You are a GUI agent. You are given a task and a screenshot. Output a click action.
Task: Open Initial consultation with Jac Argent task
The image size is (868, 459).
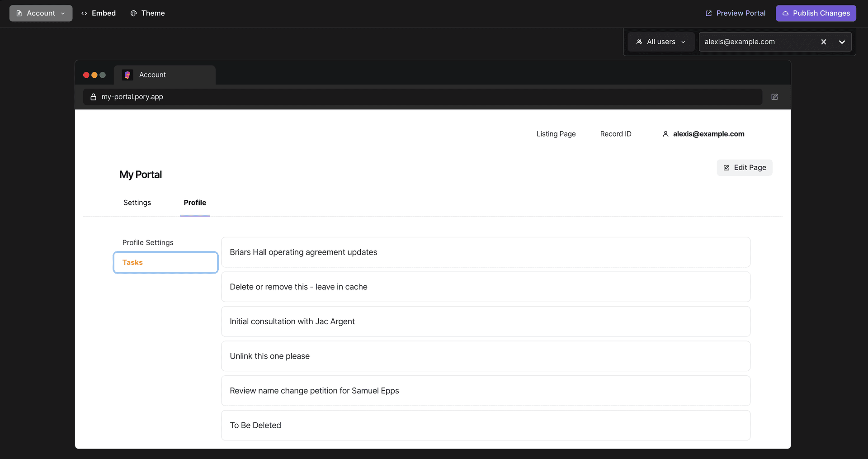[x=486, y=322]
